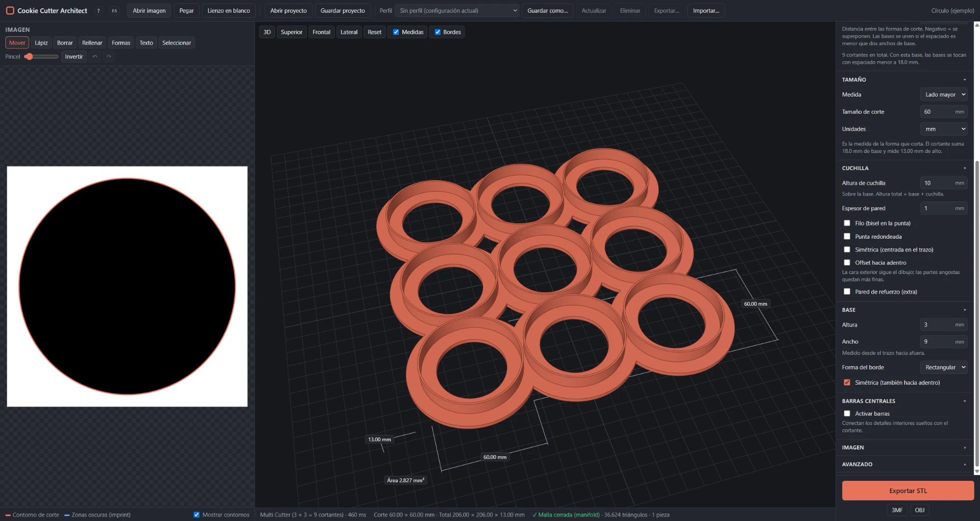Open the Medida Lado mayor dropdown
This screenshot has height=521, width=980.
(x=944, y=95)
